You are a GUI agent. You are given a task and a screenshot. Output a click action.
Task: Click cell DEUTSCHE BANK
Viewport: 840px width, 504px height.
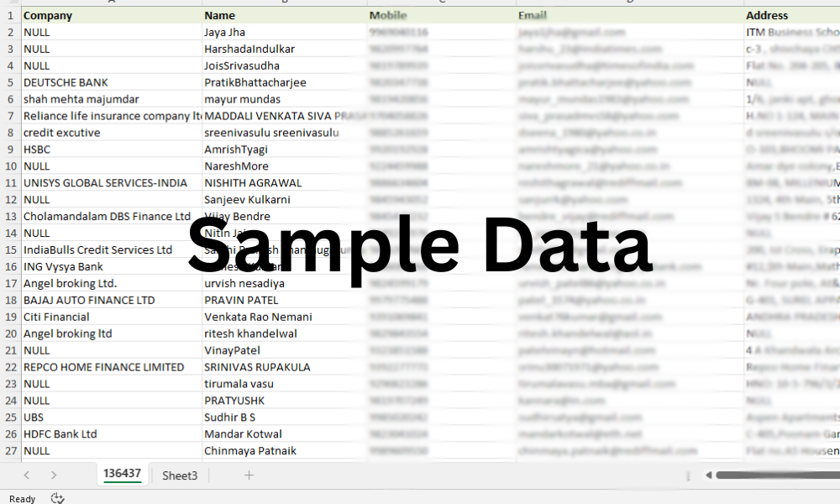pyautogui.click(x=112, y=82)
